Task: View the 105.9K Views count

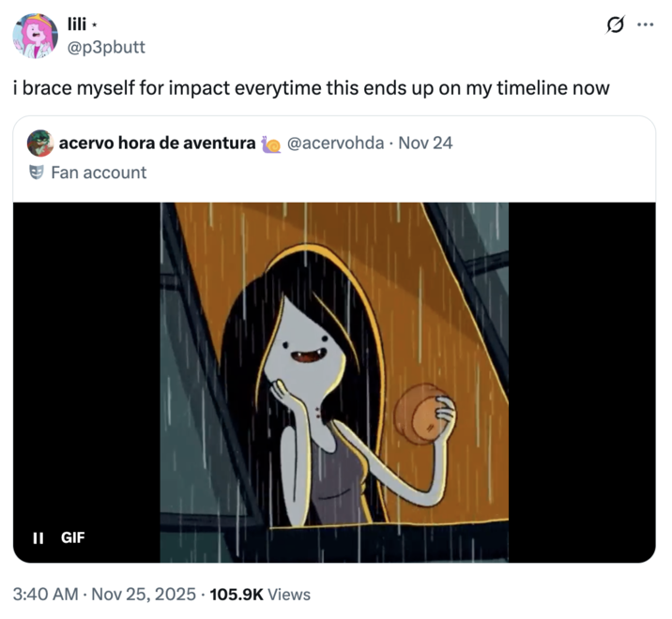Action: click(261, 594)
